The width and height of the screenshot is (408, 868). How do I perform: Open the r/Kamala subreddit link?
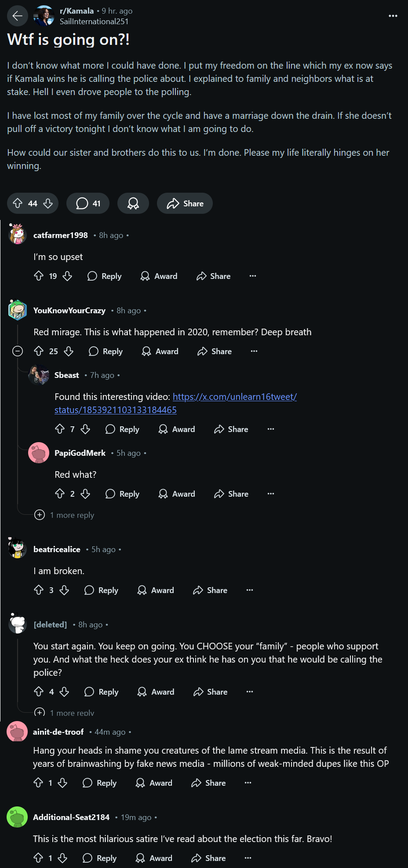pos(76,11)
